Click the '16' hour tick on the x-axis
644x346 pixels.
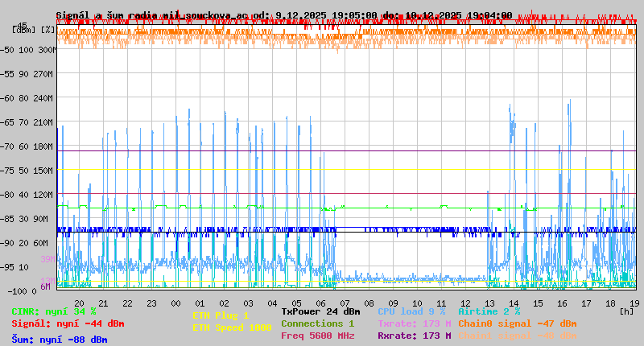point(562,303)
